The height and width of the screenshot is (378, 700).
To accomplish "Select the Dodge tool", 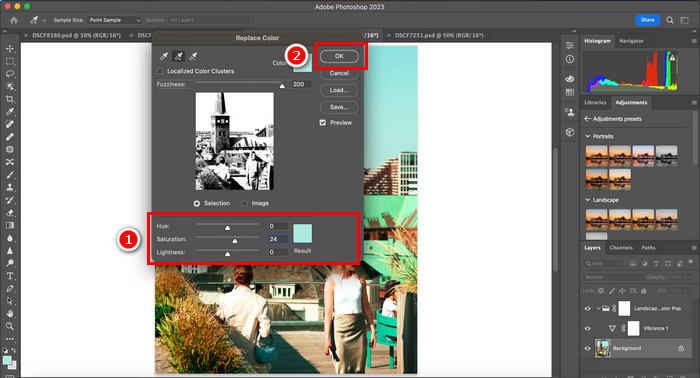I will pos(10,263).
